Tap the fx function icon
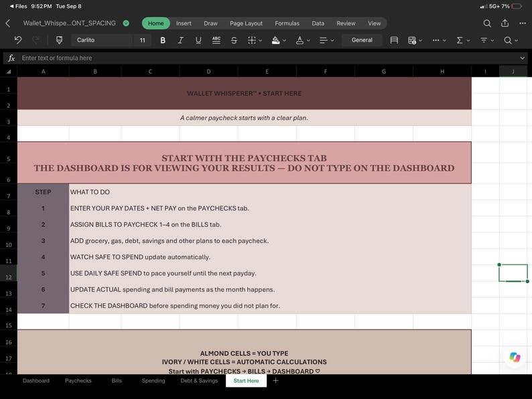Screen dimensions: 532x399 click(11, 58)
